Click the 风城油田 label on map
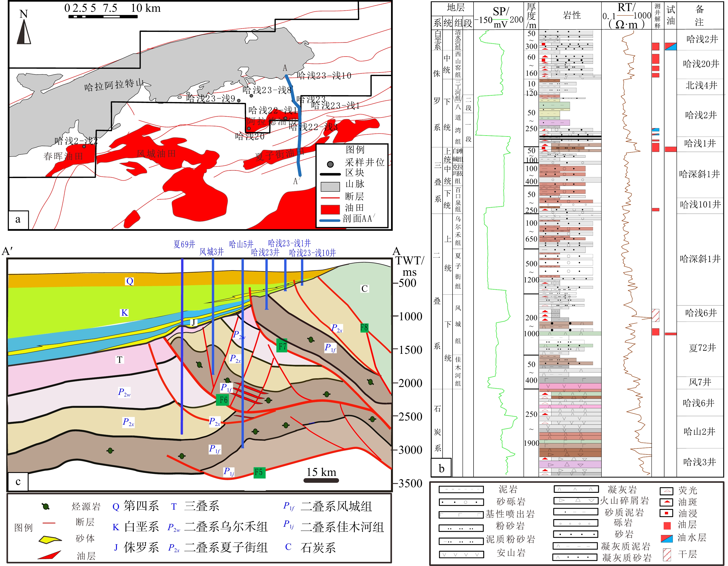Image resolution: width=728 pixels, height=566 pixels. 156,154
